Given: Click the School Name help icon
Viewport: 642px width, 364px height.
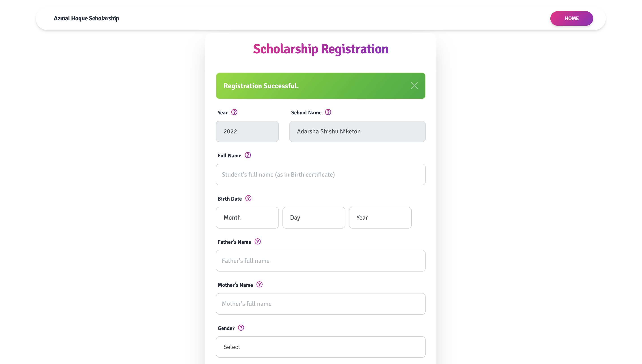Looking at the screenshot, I should pyautogui.click(x=328, y=112).
